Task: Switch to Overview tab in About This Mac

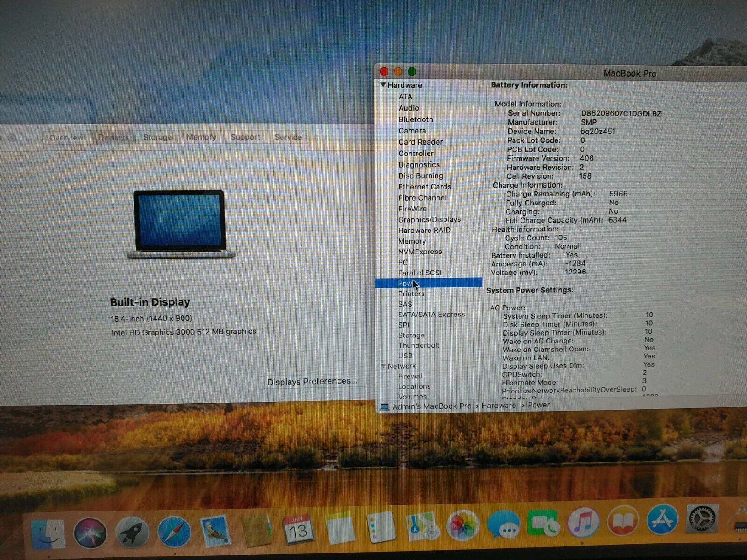Action: click(x=66, y=138)
